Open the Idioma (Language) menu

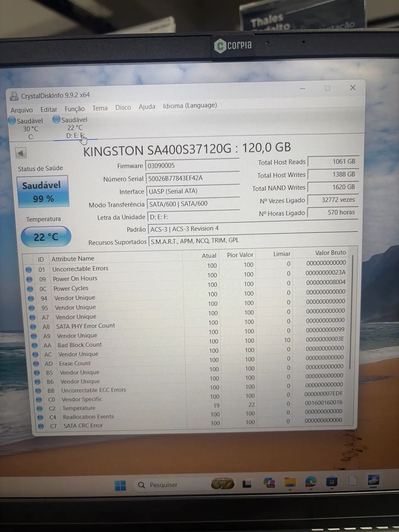coord(190,106)
